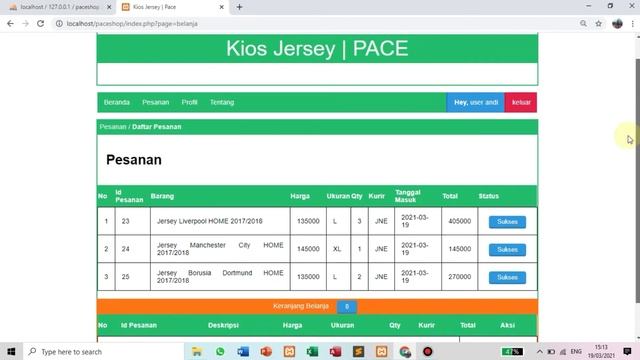
Task: Open a new browser tab
Action: [x=240, y=7]
